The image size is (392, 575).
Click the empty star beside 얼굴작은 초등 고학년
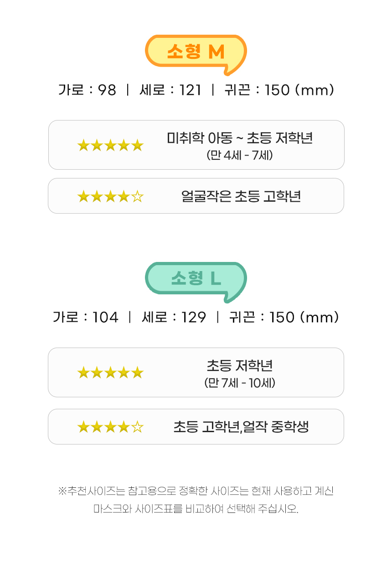[x=138, y=197]
